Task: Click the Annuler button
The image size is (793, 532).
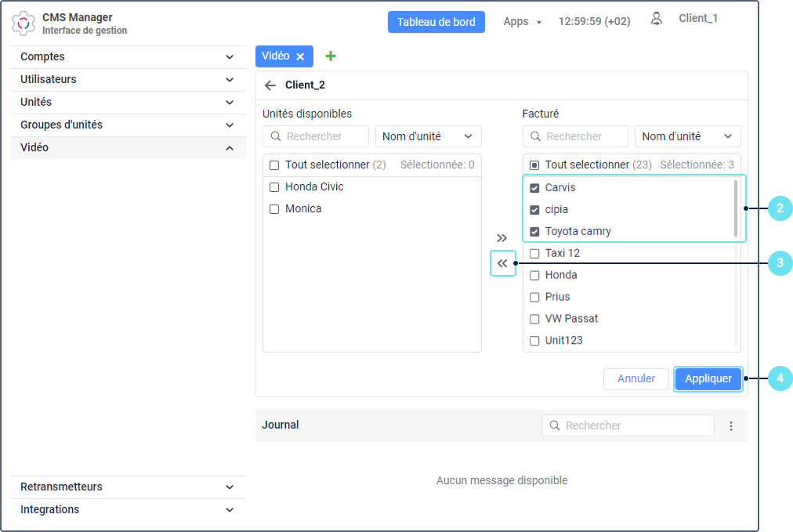Action: coord(635,378)
